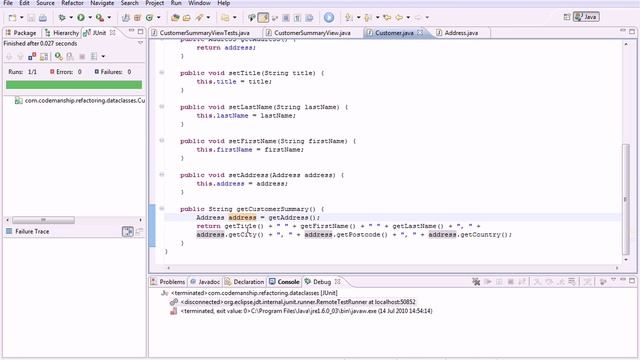The height and width of the screenshot is (360, 640).
Task: Click the Print toolbar icon
Action: point(42,18)
